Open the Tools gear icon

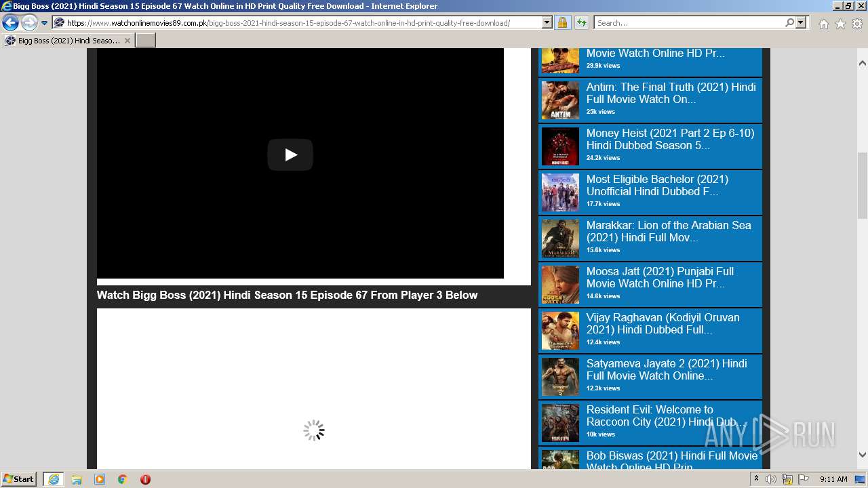[x=857, y=24]
